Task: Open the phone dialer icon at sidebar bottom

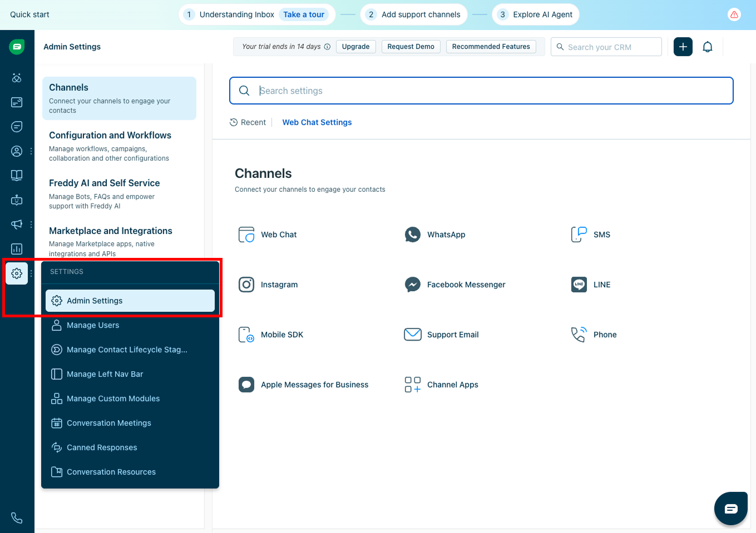Action: [x=17, y=517]
